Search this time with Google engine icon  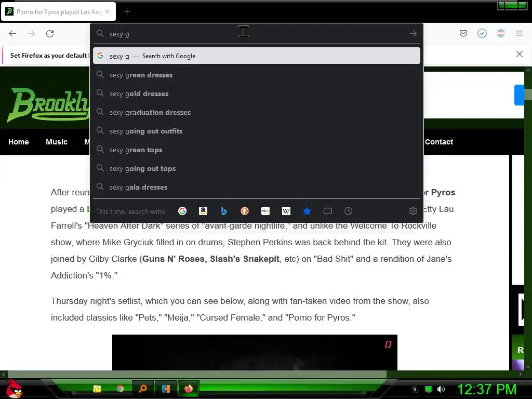click(x=182, y=211)
